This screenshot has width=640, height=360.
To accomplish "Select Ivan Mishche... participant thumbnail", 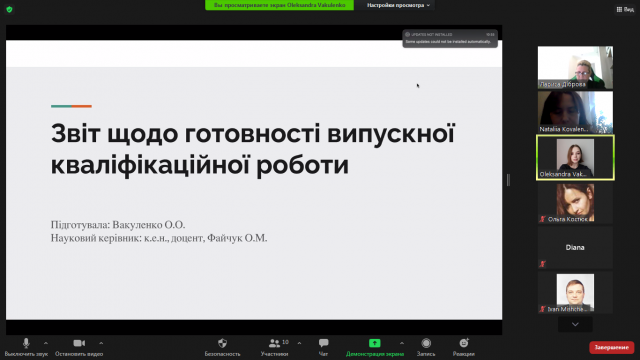I will tap(575, 293).
